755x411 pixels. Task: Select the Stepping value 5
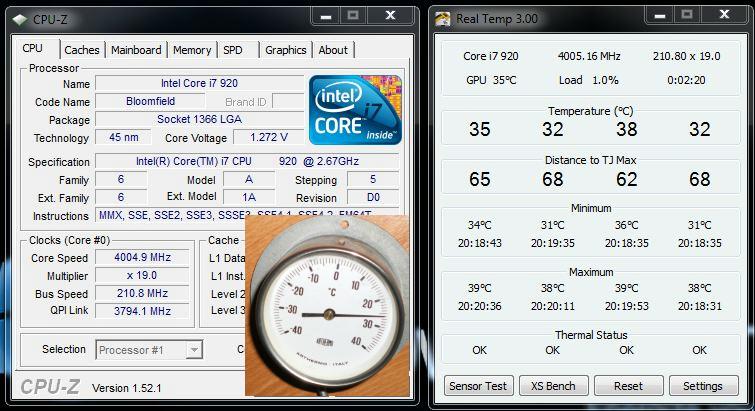(x=373, y=180)
